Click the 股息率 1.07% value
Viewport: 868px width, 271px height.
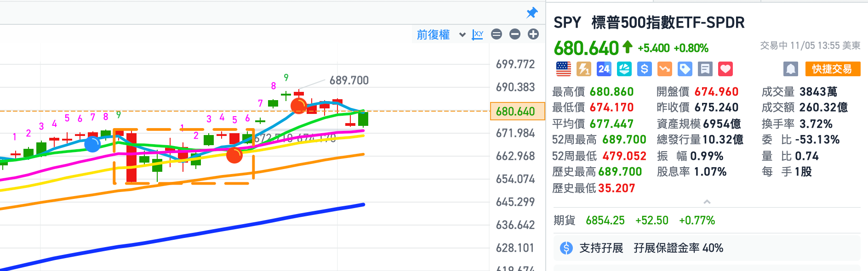(x=710, y=172)
